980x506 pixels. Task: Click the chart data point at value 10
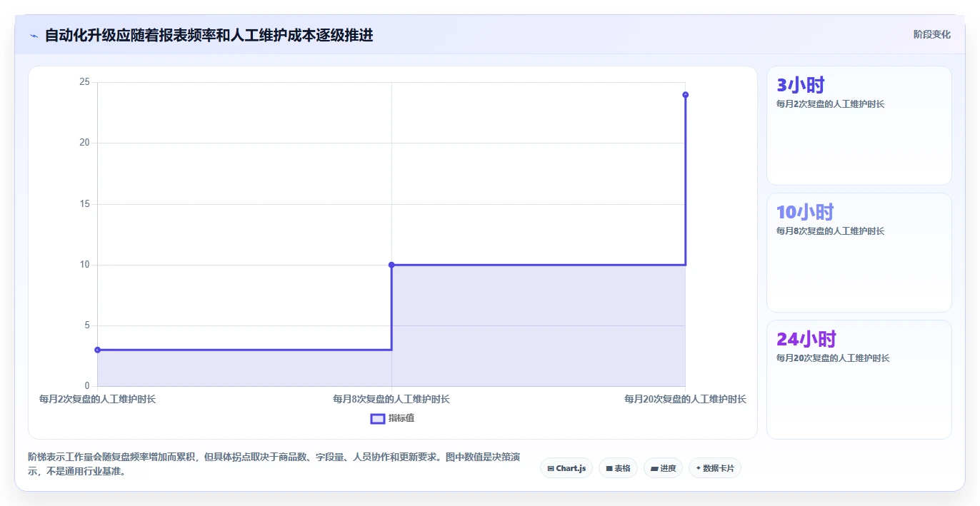click(x=391, y=265)
